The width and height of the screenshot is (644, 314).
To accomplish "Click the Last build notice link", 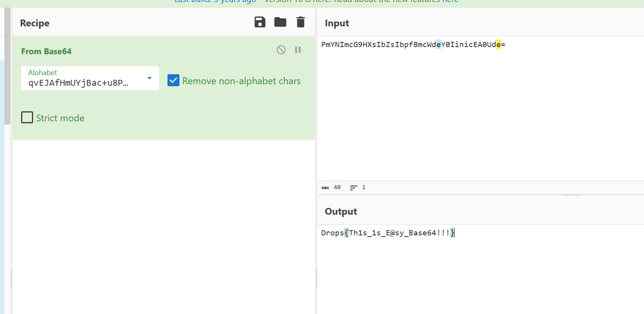I will pos(215,1).
